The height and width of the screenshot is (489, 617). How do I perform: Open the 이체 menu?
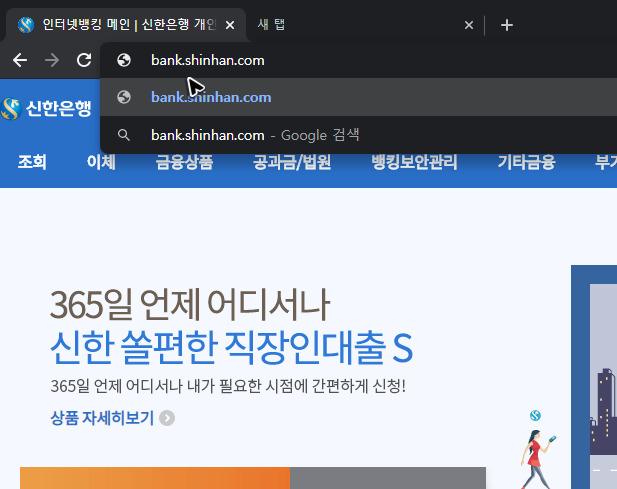click(101, 162)
